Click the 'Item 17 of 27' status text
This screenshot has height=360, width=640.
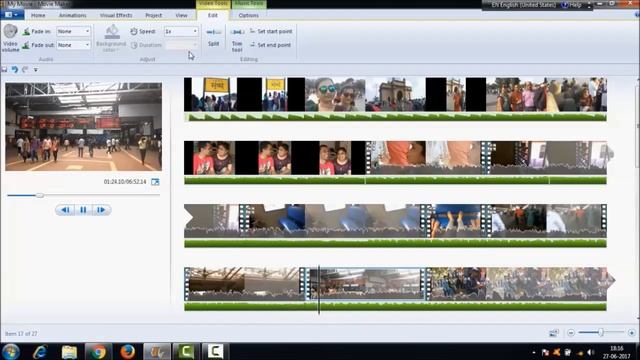(21, 333)
